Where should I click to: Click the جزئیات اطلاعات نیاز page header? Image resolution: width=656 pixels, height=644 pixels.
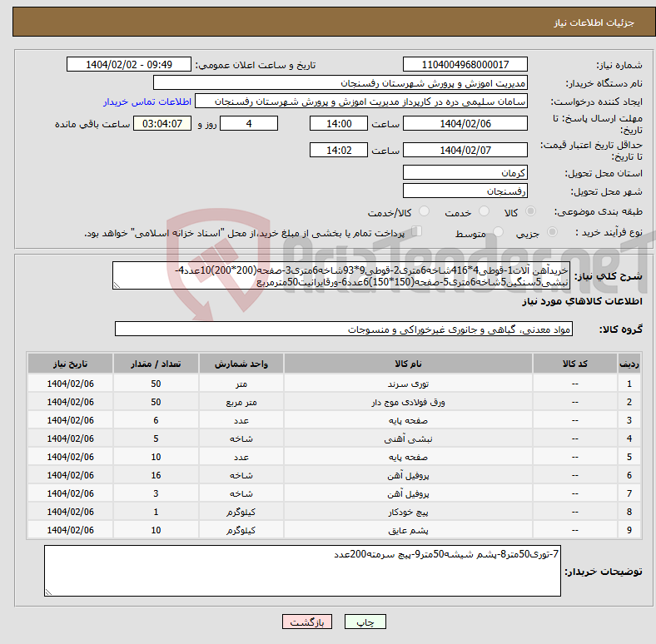(x=594, y=22)
